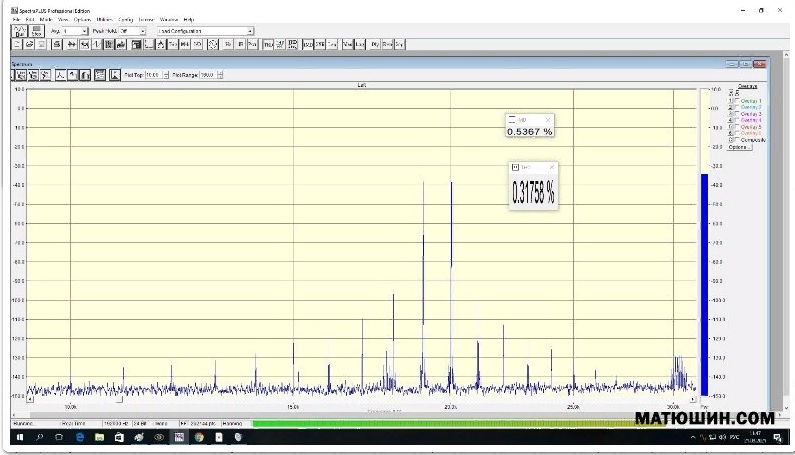Open the Options menu in menu bar
Image resolution: width=795 pixels, height=455 pixels.
click(x=82, y=19)
